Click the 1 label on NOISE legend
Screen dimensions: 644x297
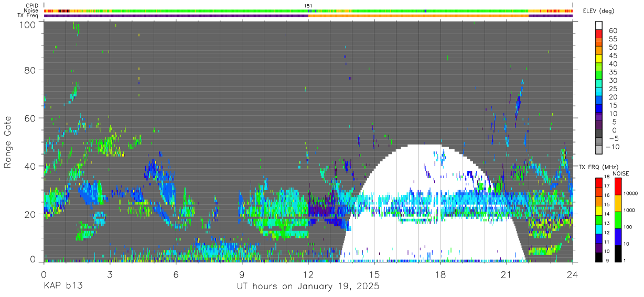coord(624,261)
